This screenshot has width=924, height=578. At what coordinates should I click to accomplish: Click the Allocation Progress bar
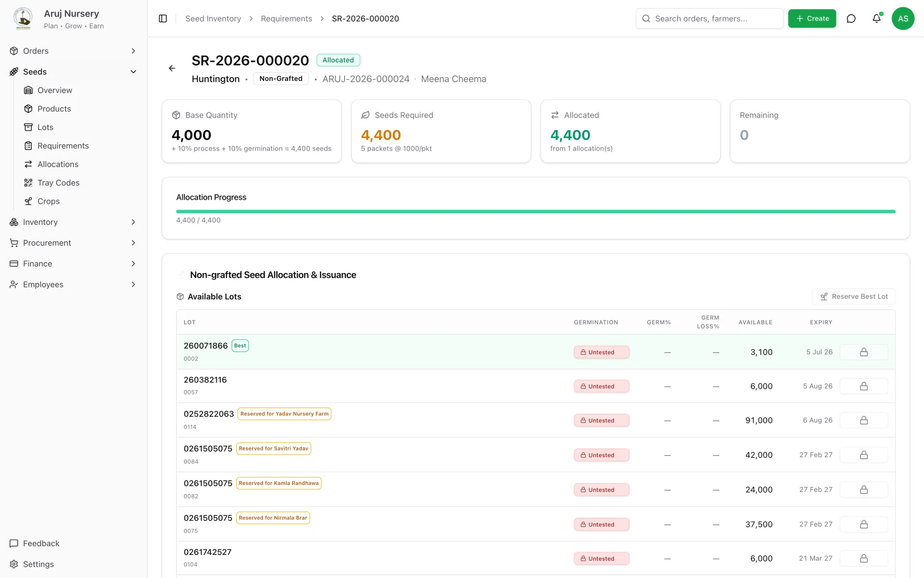(x=536, y=211)
